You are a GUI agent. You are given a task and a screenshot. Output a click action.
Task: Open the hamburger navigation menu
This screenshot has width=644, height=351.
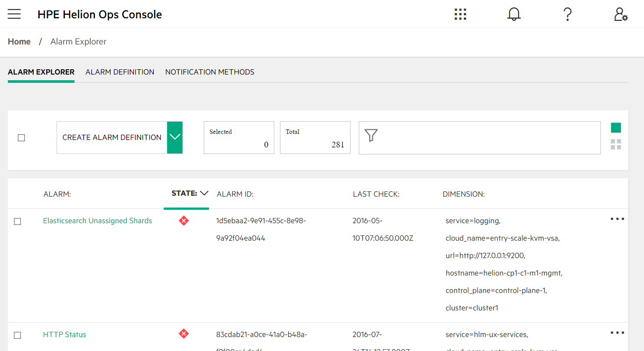pos(14,14)
